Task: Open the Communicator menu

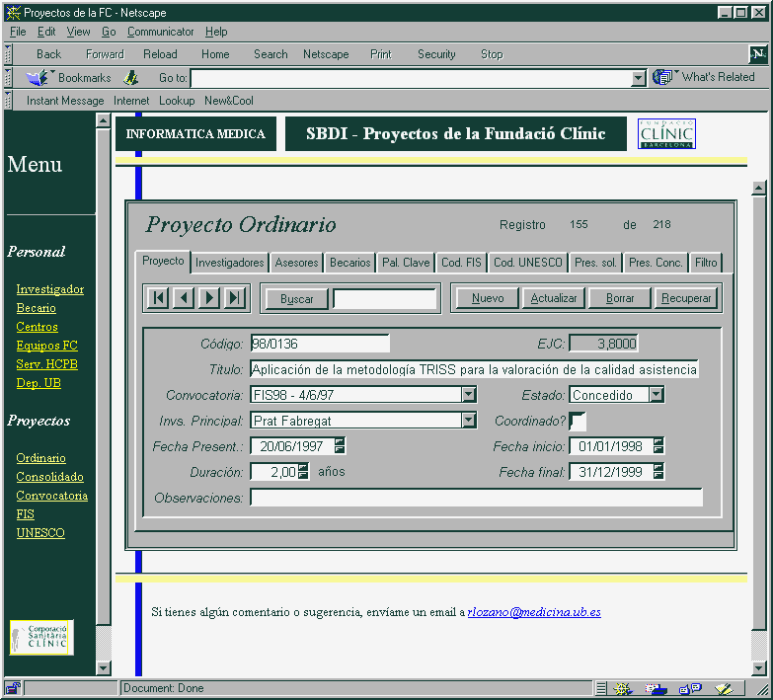Action: coord(161,32)
